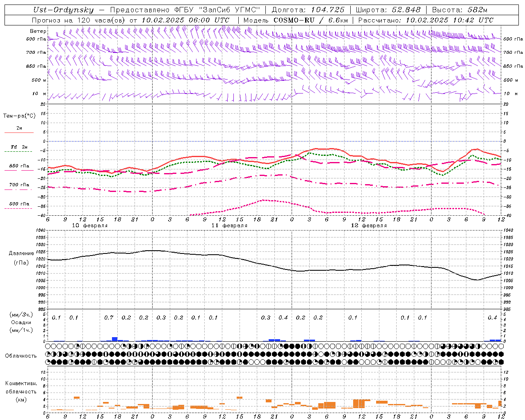Click the "(гПа)" unit under Давление
The width and height of the screenshot is (525, 420).
click(21, 263)
